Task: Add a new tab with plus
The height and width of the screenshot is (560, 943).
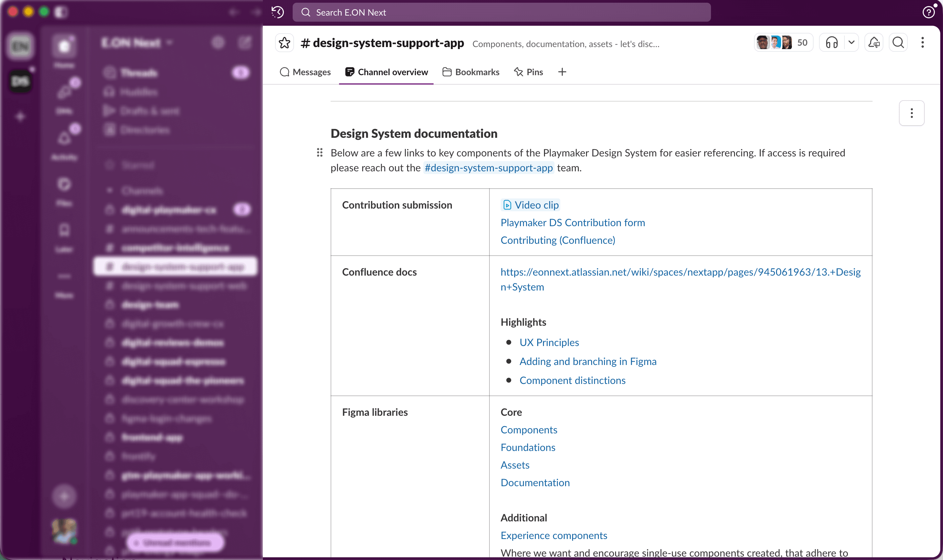Action: [x=562, y=72]
